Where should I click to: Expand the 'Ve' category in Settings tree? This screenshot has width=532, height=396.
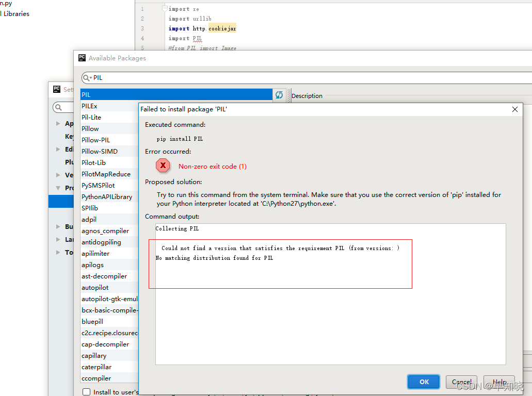coord(58,175)
